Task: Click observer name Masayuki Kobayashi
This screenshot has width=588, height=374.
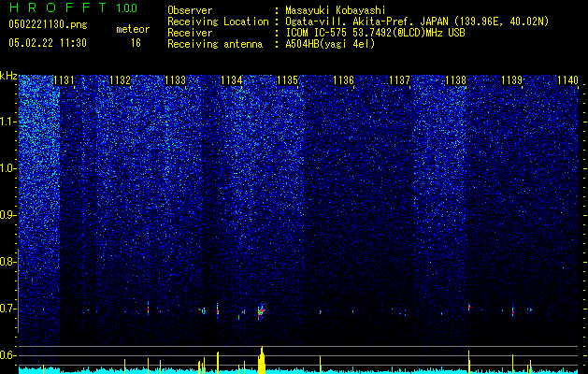Action: click(336, 10)
